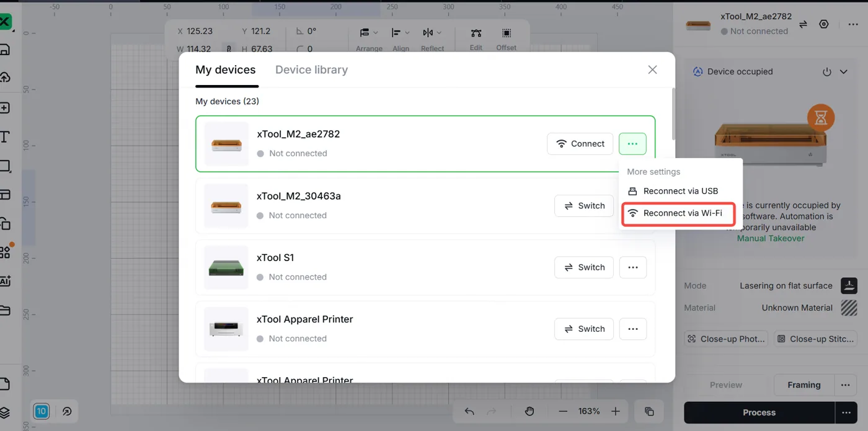Click the Y position field 121.2
The image size is (868, 431).
(260, 31)
